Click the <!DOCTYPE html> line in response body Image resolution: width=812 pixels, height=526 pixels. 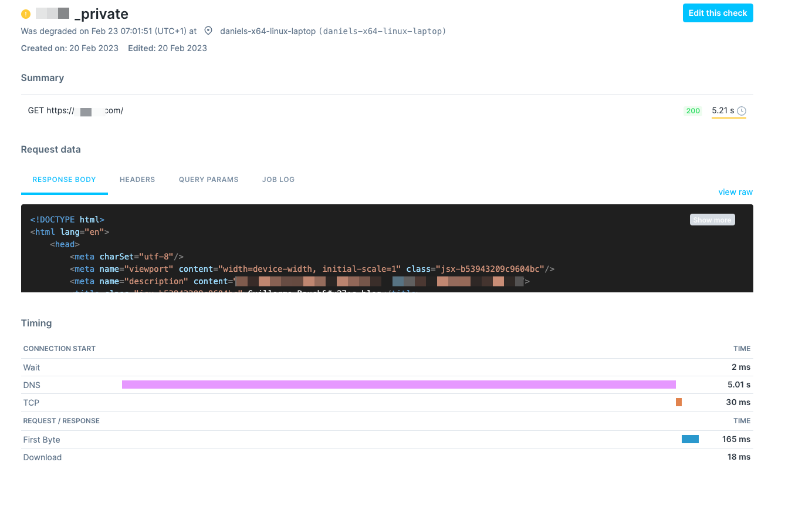[67, 220]
